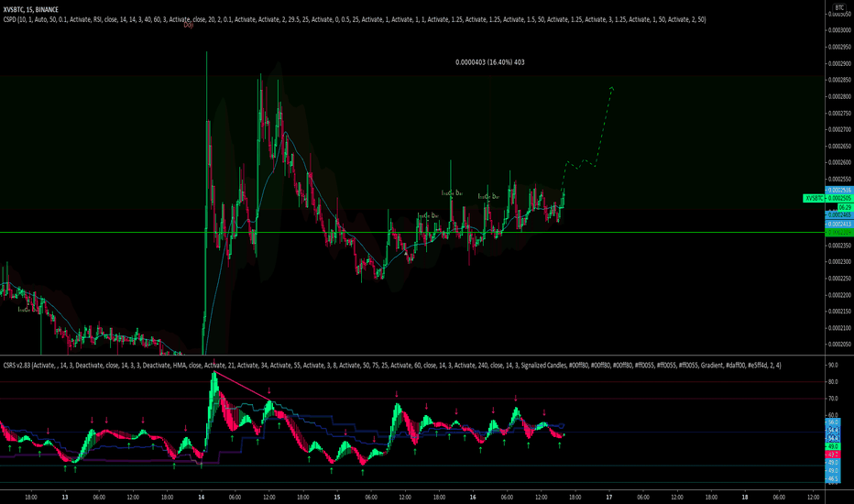
Task: Click the green 49.0 oscillator value tag
Action: coord(833,446)
